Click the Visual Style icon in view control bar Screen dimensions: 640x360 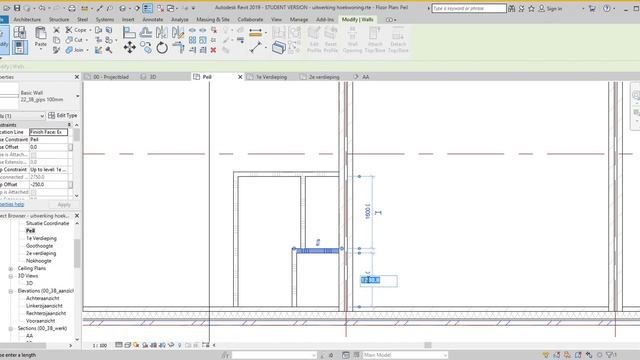click(127, 345)
